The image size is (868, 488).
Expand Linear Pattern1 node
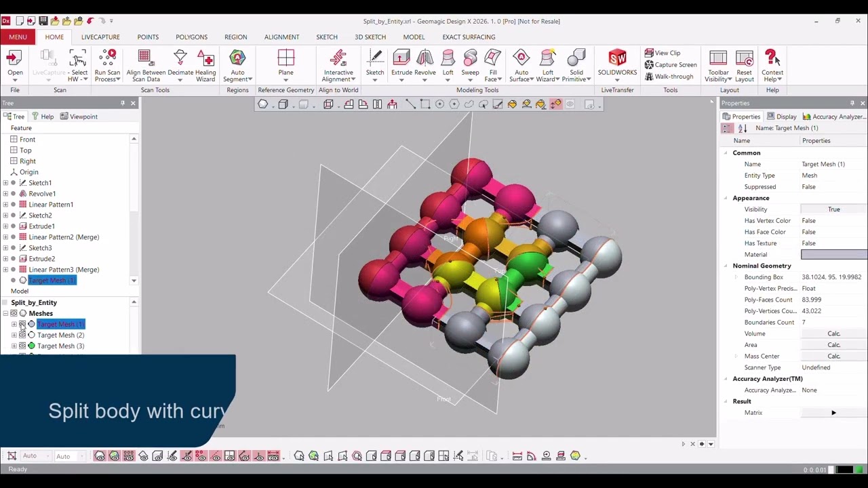[x=6, y=205]
